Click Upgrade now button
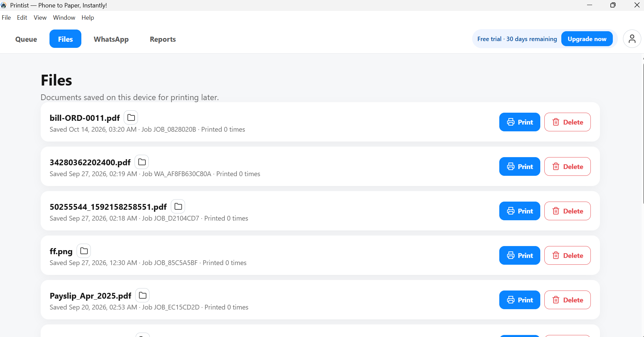Viewport: 644px width, 337px height. tap(587, 39)
